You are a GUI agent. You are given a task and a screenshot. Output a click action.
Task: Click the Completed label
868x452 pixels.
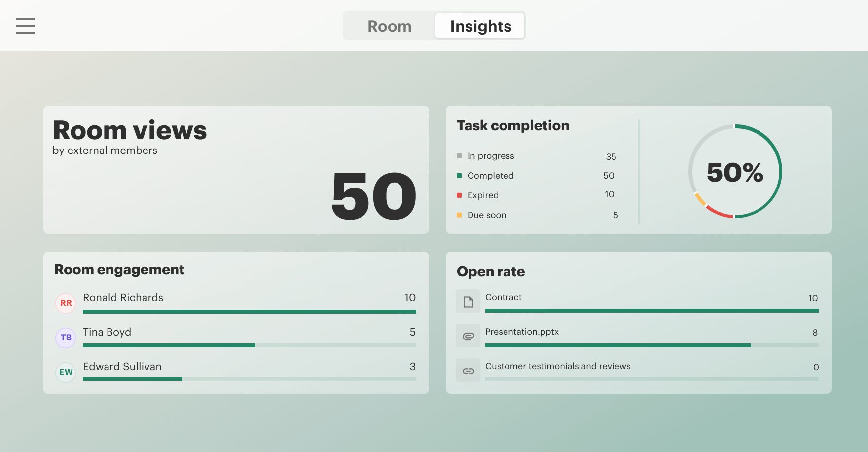coord(491,176)
